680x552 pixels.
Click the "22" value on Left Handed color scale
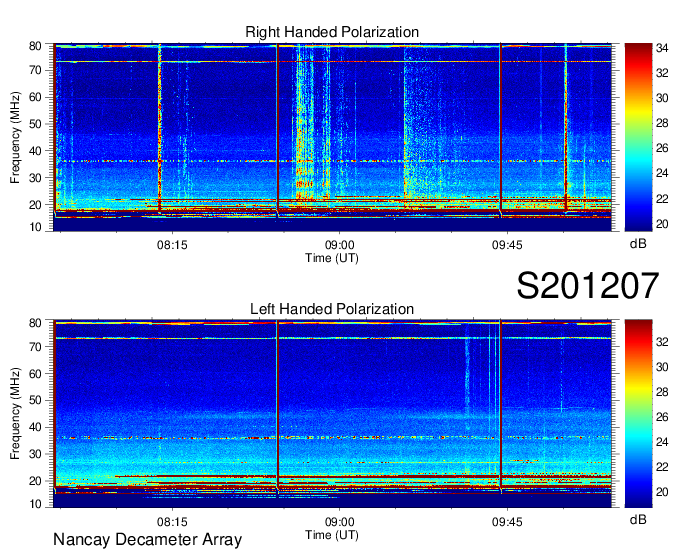point(662,467)
